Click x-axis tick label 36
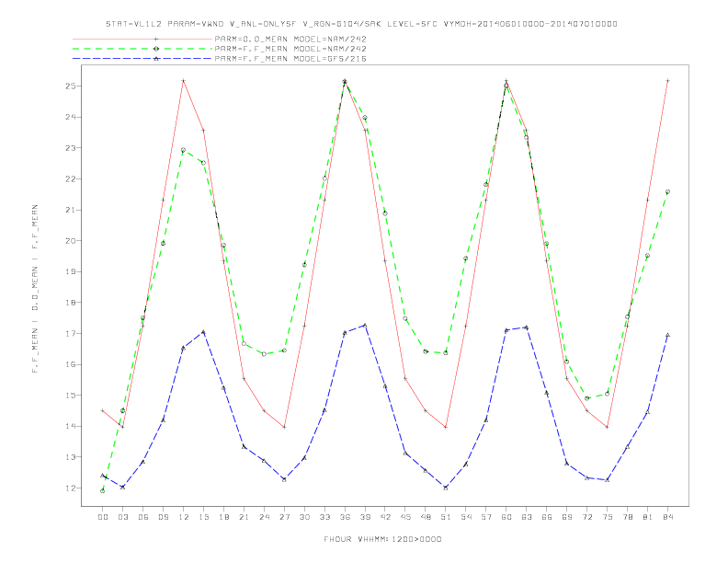The image size is (728, 563). [345, 517]
